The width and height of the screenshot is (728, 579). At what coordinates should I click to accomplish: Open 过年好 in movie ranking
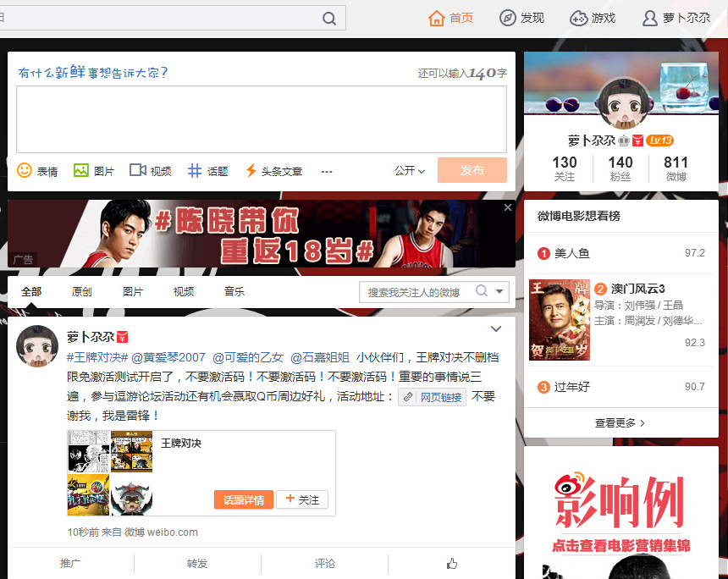click(572, 387)
